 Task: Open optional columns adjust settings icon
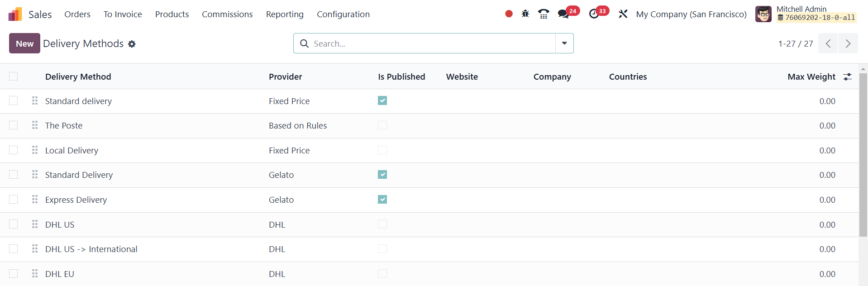tap(847, 77)
